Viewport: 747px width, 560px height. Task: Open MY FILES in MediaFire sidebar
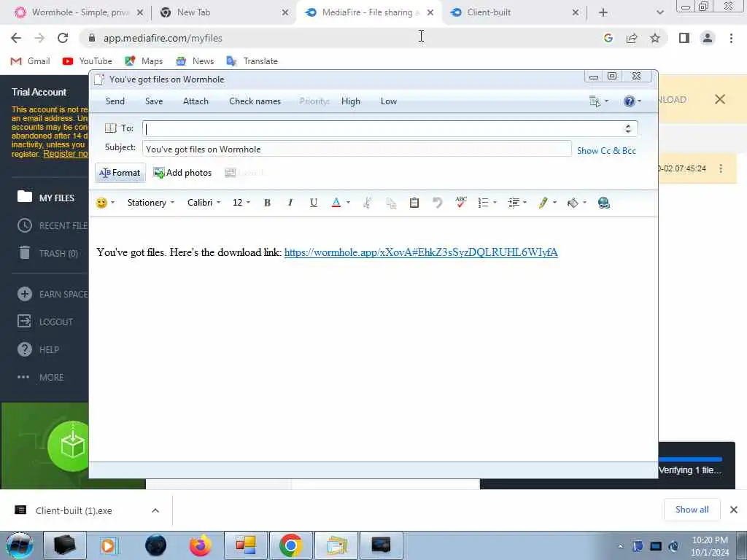(x=46, y=198)
